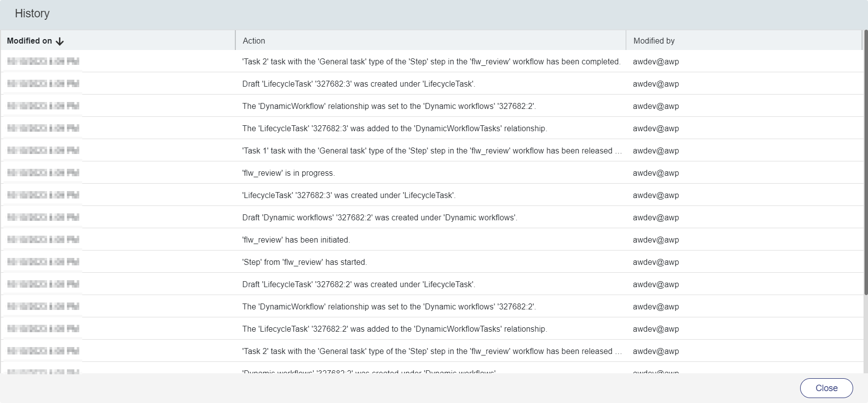Sort by the Modified on column header

29,41
